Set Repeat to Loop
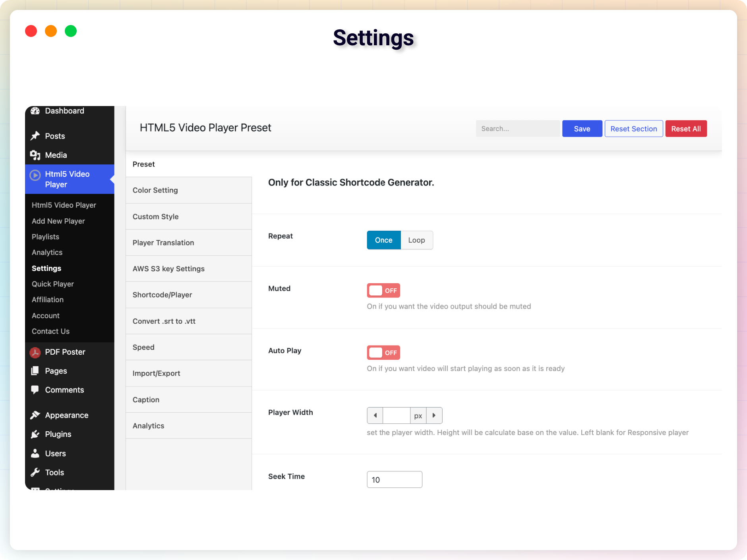747x560 pixels. tap(417, 240)
